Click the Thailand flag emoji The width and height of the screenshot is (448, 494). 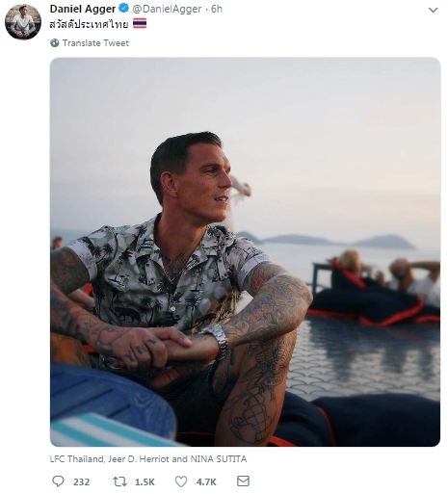(140, 24)
